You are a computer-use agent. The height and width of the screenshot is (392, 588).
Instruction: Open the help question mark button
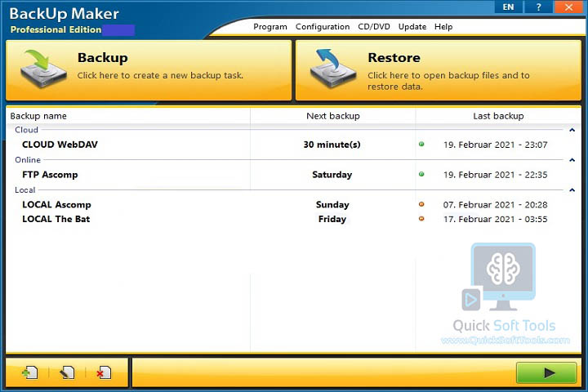tap(538, 7)
